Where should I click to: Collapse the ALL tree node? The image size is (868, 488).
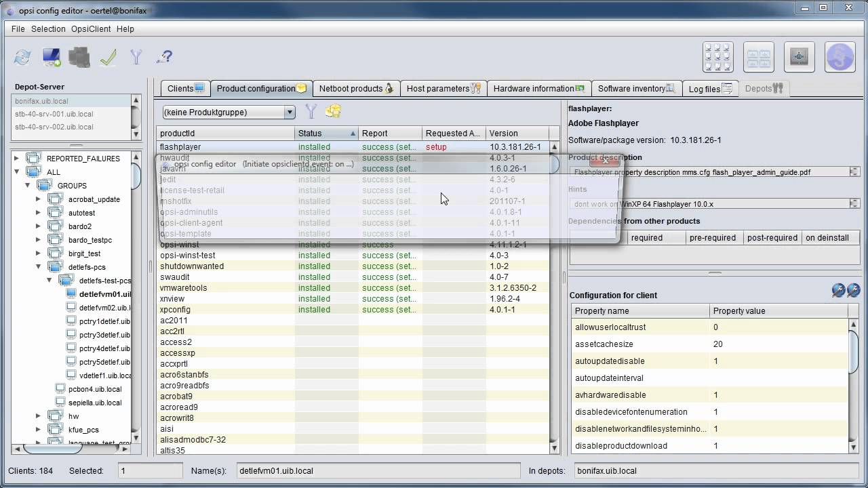[x=17, y=171]
